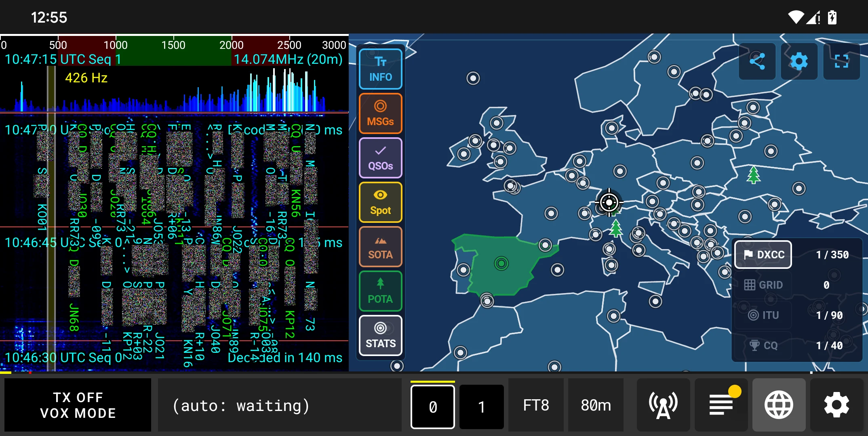Screen dimensions: 868x436
Task: Open the MSGs panel
Action: 380,113
